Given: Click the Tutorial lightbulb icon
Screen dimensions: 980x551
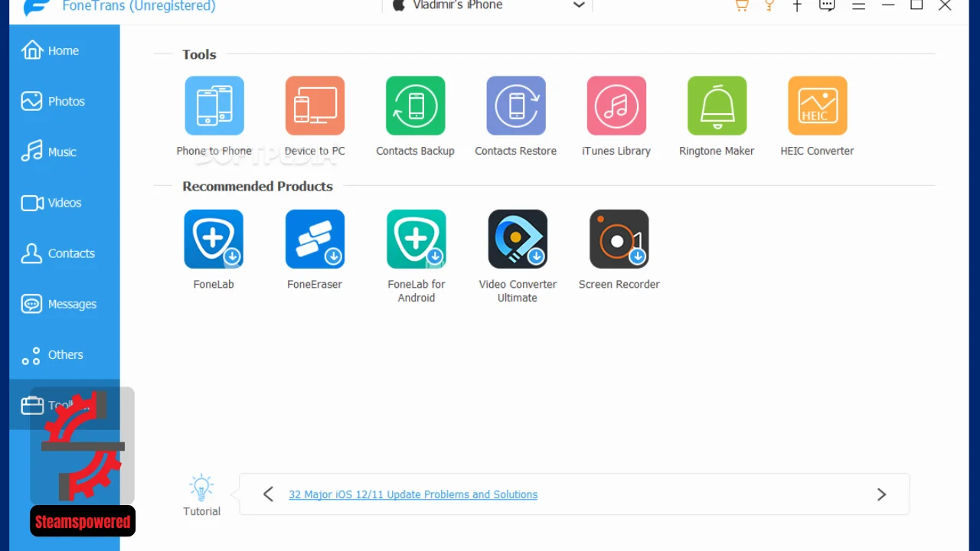Looking at the screenshot, I should pos(201,487).
